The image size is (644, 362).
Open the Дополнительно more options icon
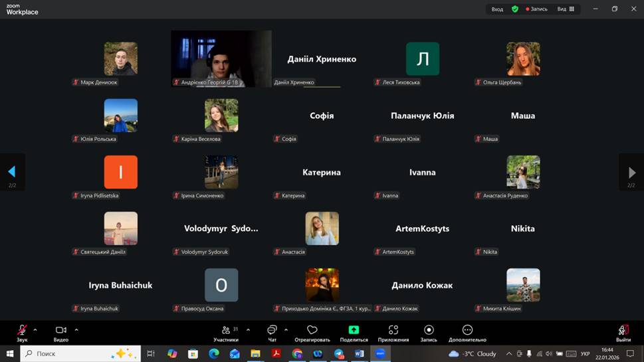pos(467,330)
